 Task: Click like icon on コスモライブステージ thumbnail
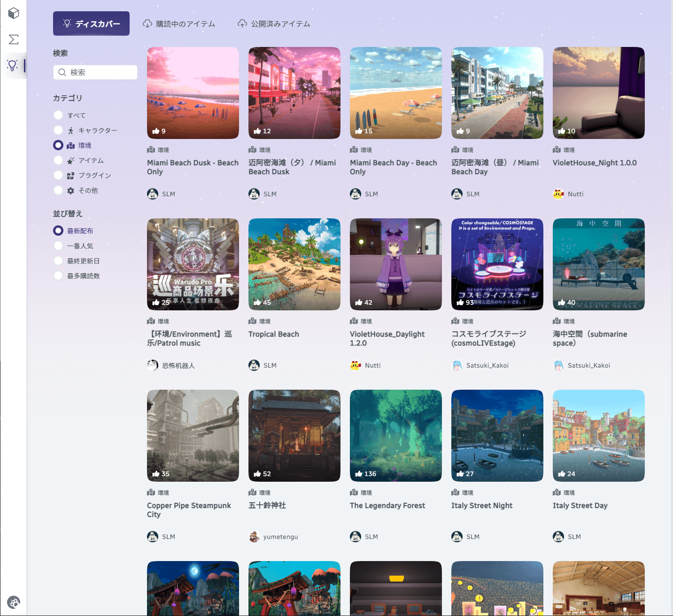coord(460,302)
